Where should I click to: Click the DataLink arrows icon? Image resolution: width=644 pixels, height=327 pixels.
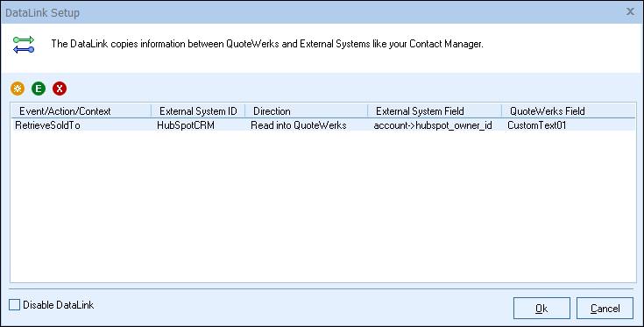pyautogui.click(x=24, y=45)
